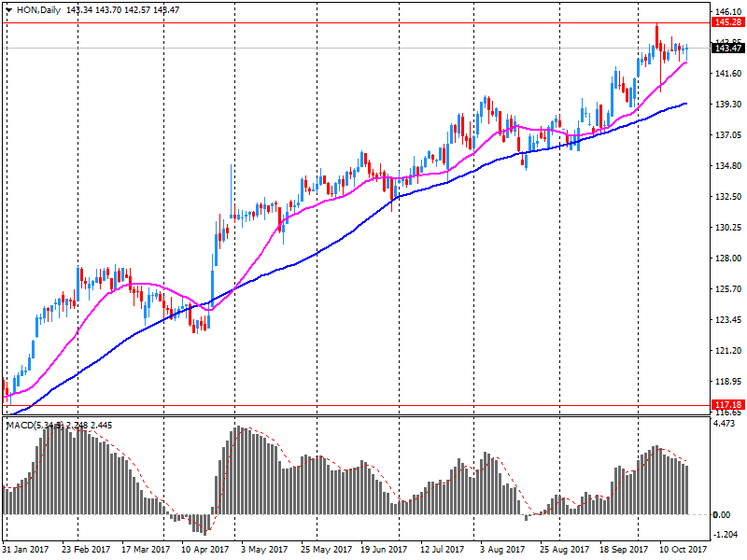The height and width of the screenshot is (560, 747).
Task: Click the 18 Sep 2017 date label
Action: point(624,549)
